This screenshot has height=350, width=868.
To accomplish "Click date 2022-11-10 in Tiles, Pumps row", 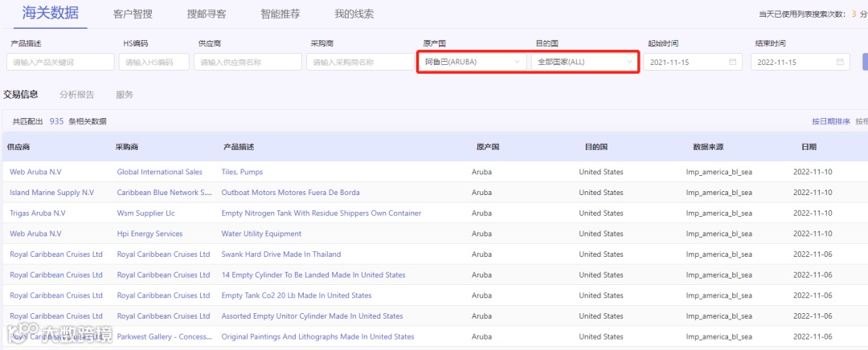I will click(813, 172).
